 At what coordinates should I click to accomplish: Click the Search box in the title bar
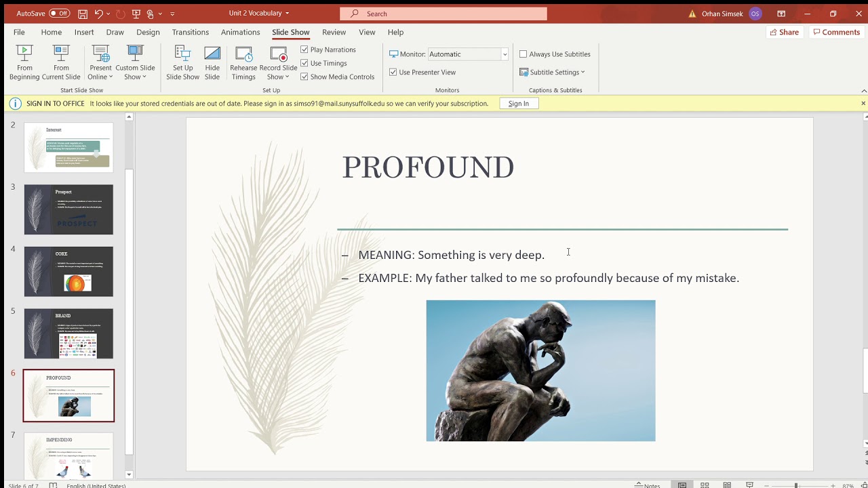tap(443, 14)
